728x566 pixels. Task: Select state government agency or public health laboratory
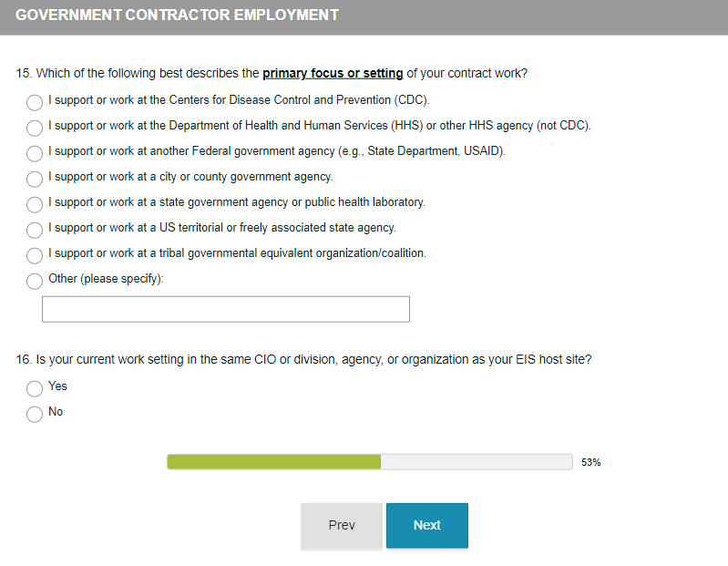35,204
